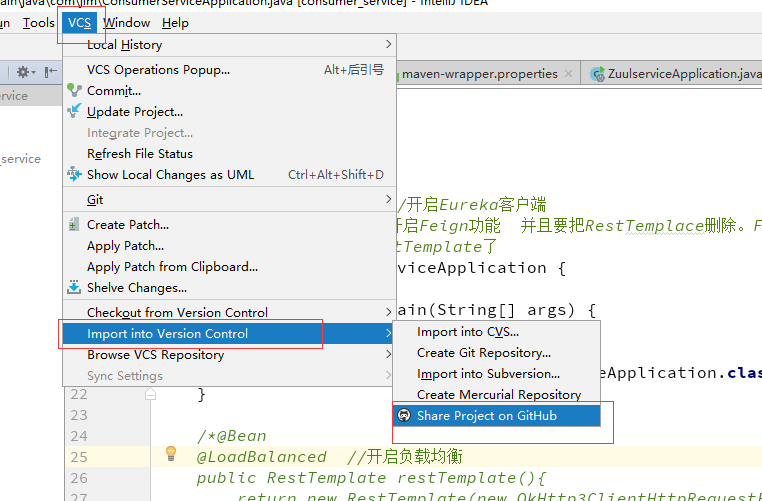Choose Import into CVS...
Screen dimensions: 762x501
pos(497,332)
